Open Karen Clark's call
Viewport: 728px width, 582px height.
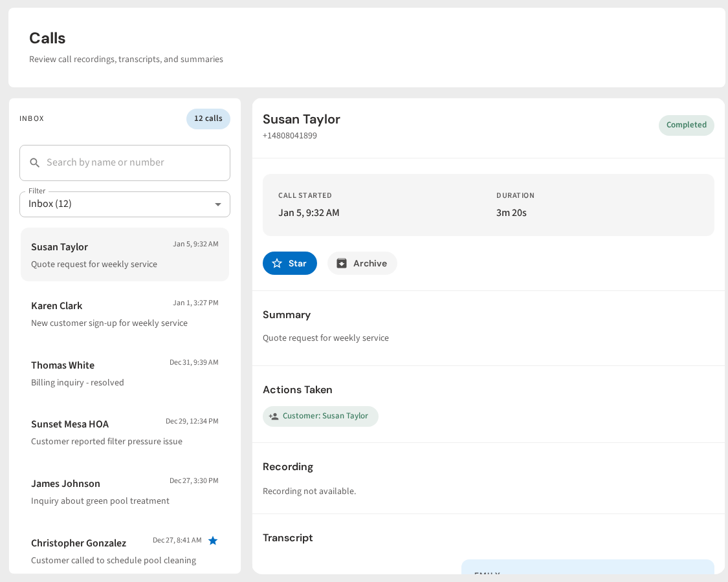coord(125,314)
